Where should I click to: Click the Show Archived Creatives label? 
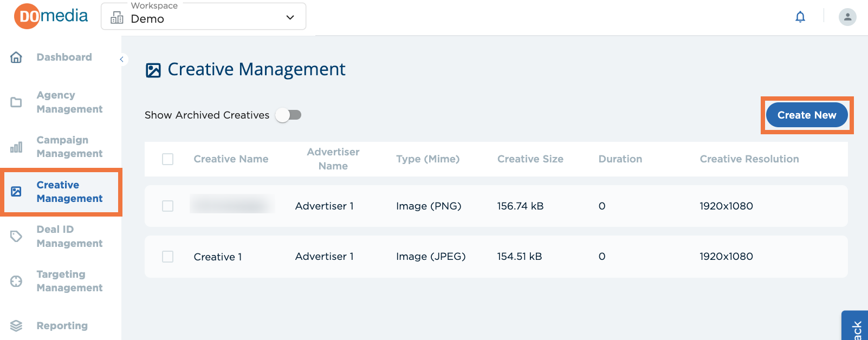tap(207, 115)
